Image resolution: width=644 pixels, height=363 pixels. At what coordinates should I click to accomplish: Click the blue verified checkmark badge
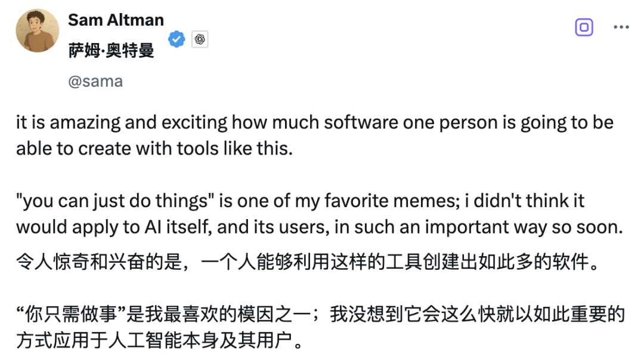[x=176, y=38]
